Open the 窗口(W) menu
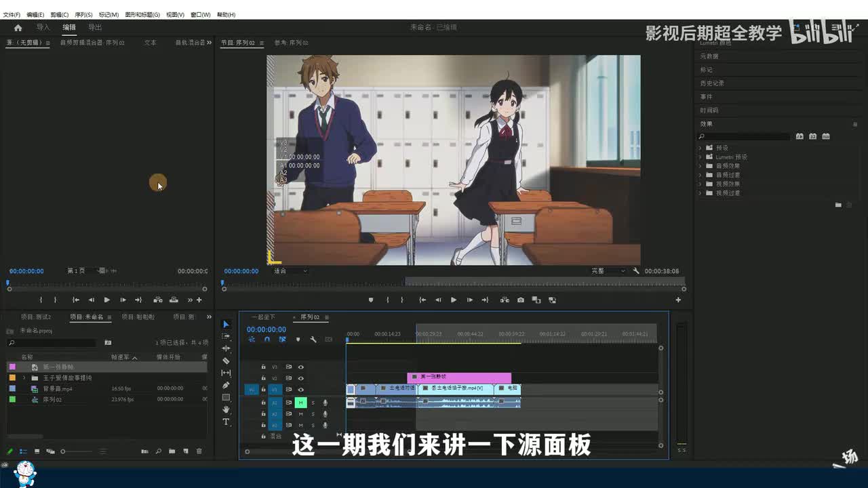868x488 pixels. tap(200, 14)
